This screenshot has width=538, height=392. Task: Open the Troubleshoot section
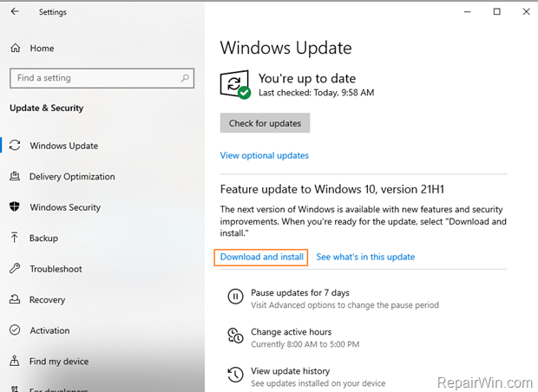(x=56, y=269)
